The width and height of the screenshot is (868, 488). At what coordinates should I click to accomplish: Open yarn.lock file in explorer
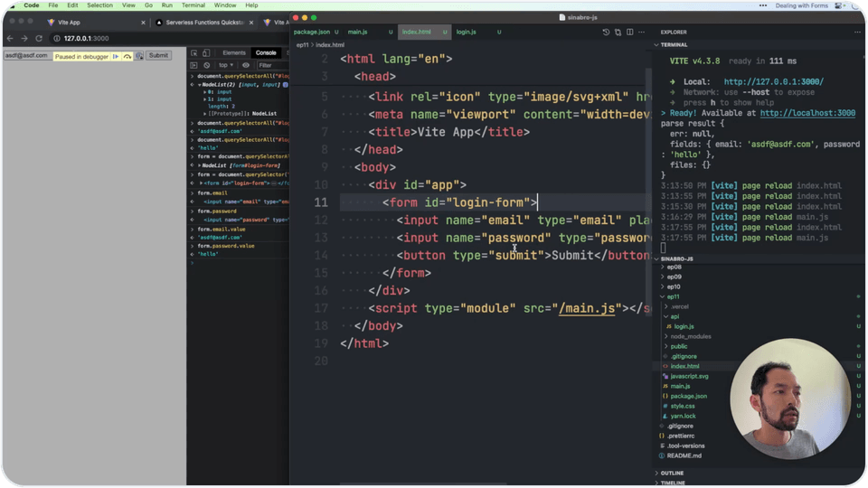[x=684, y=416]
